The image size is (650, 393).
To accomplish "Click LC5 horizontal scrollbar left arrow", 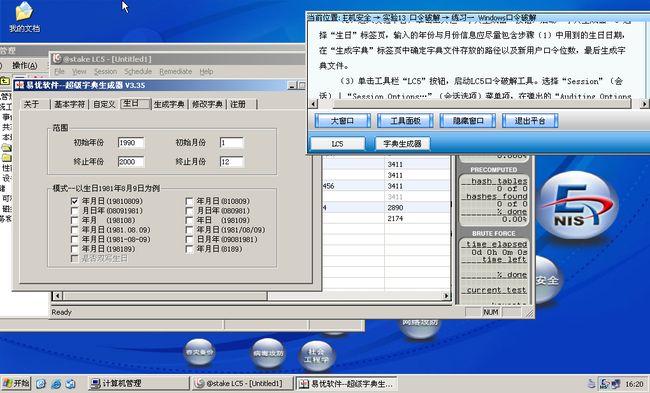I will point(58,296).
